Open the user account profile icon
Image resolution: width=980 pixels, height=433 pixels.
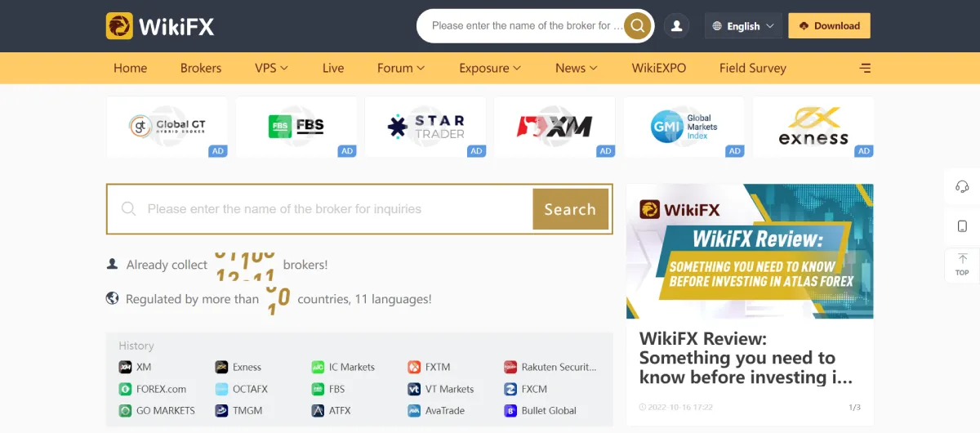[x=676, y=25]
